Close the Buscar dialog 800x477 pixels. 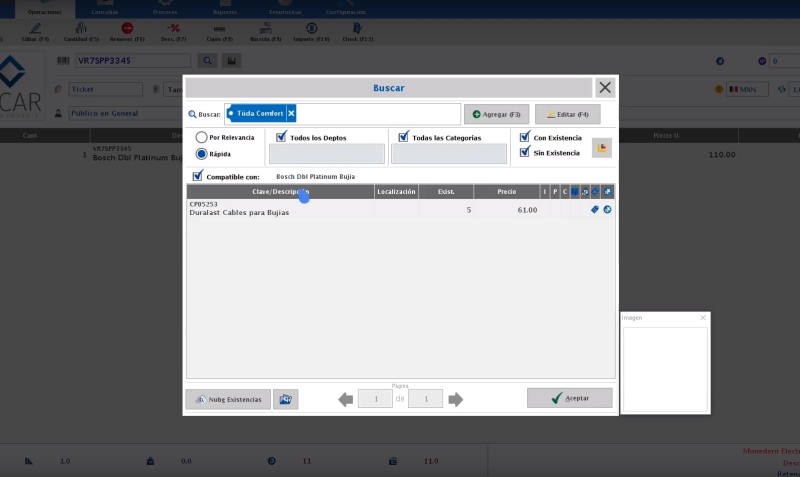605,88
